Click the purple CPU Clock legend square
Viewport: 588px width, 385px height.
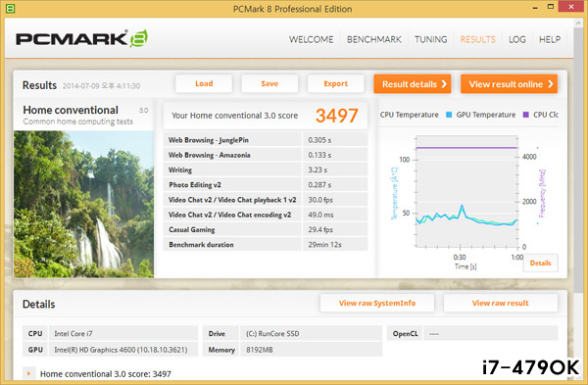[525, 115]
